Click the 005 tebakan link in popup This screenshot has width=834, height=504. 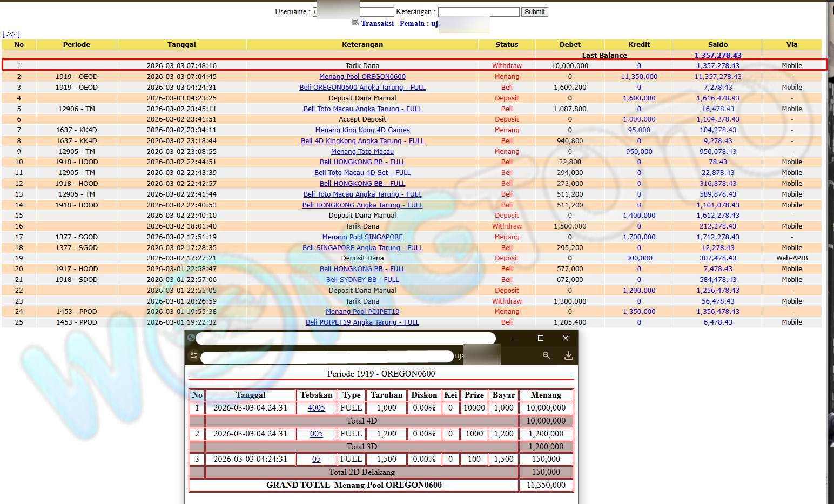[x=316, y=434]
